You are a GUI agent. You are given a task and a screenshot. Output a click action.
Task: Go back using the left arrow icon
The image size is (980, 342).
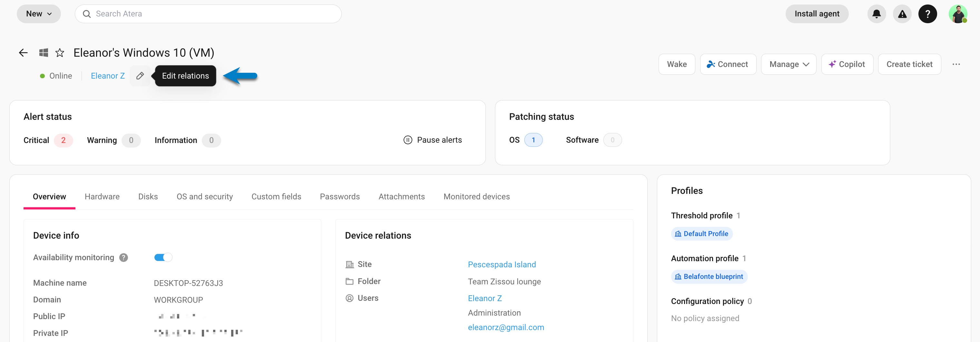click(23, 52)
